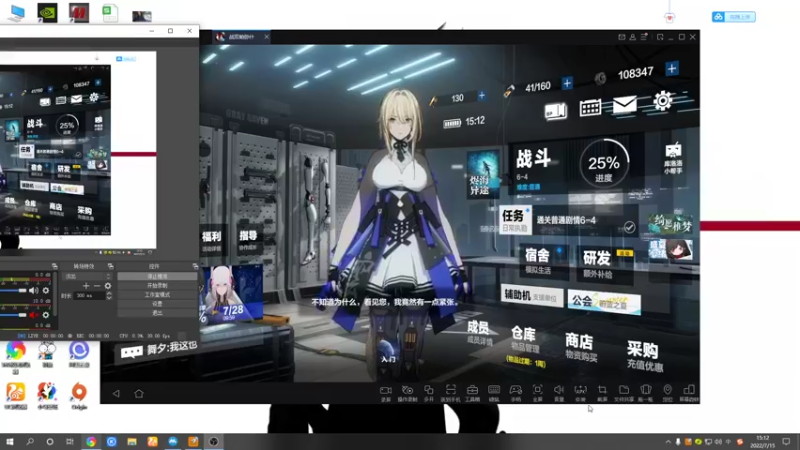
Task: Add stamina next to 41/160
Action: [567, 83]
